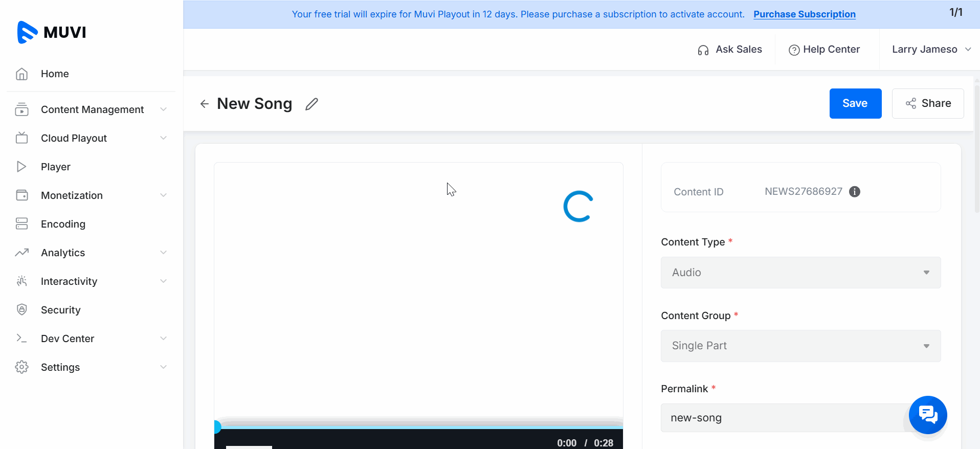Image resolution: width=980 pixels, height=449 pixels.
Task: Open the Player sidebar item
Action: (x=56, y=167)
